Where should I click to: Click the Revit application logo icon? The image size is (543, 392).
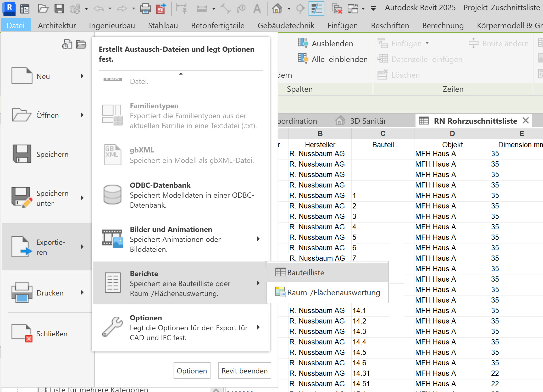coord(9,8)
